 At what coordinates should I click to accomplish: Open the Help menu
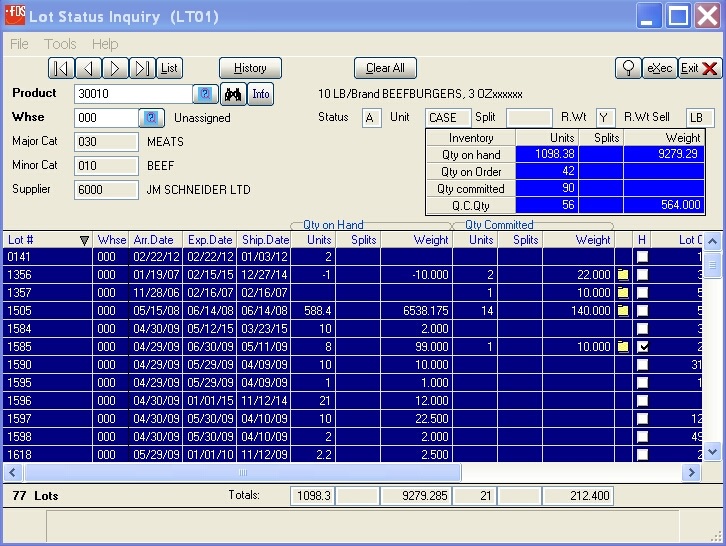(105, 44)
